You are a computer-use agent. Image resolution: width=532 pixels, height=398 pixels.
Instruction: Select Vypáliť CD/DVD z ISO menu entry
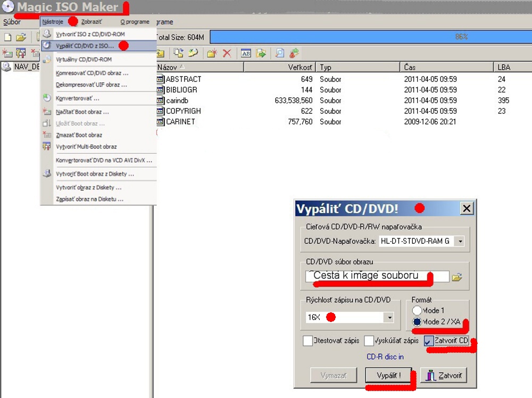(x=85, y=46)
